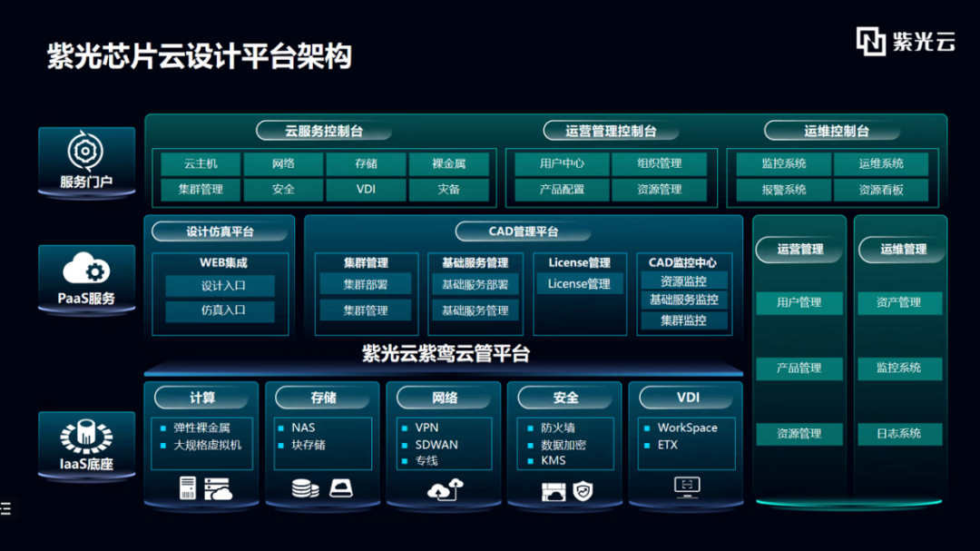Click the SDWAN list item
The height and width of the screenshot is (551, 980).
point(436,445)
